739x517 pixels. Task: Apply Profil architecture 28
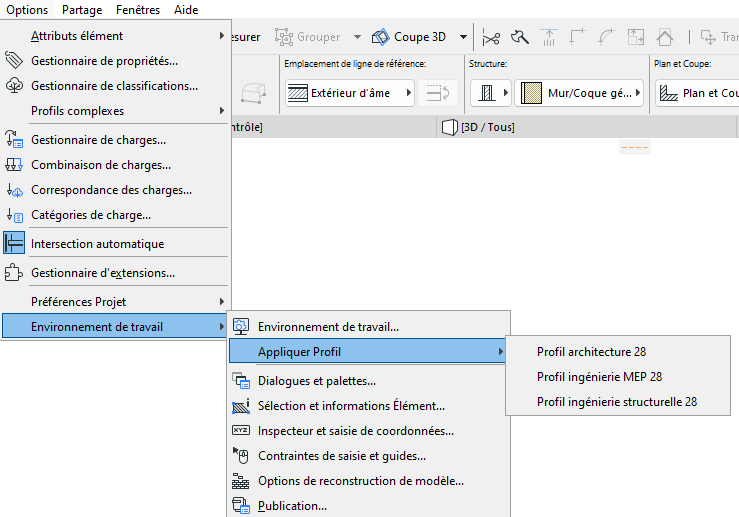618,352
